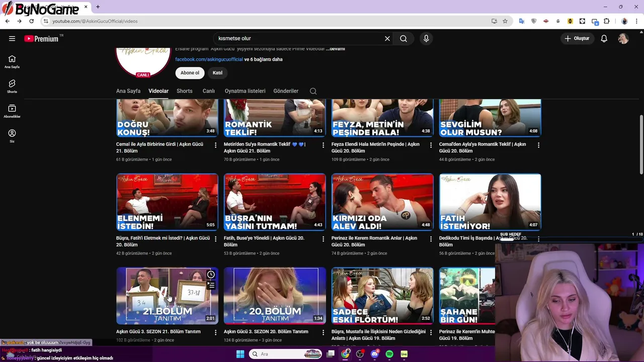Switch to Ana Sayfa channel tab
644x362 pixels.
128,91
